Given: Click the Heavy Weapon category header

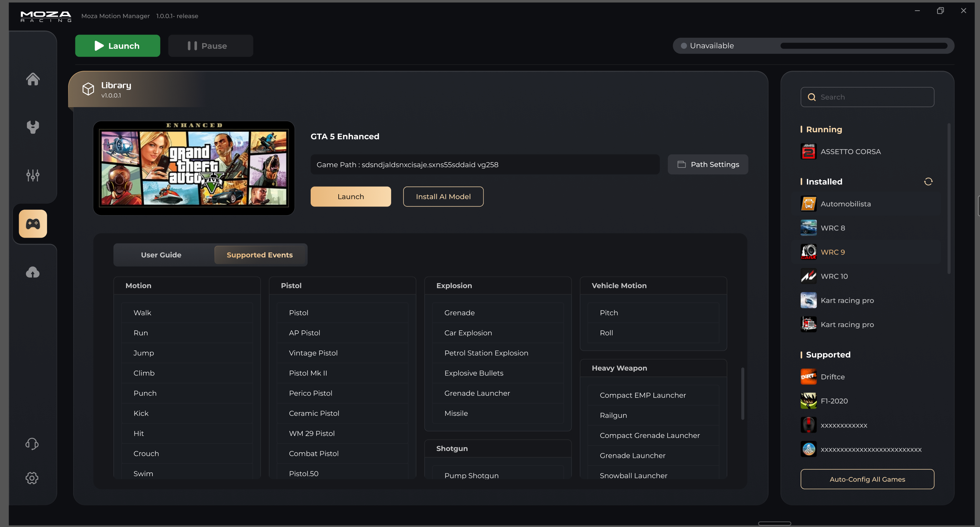Looking at the screenshot, I should (653, 368).
